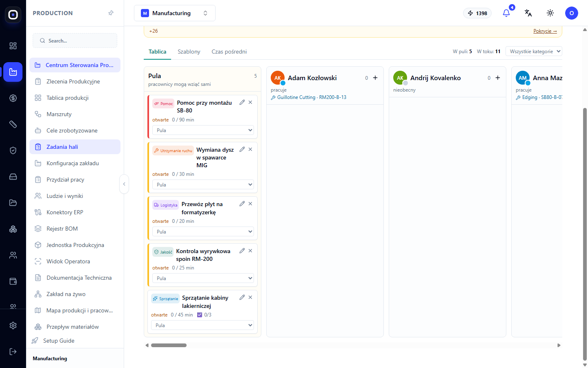
Task: Open the Setup Guide
Action: pyautogui.click(x=58, y=341)
